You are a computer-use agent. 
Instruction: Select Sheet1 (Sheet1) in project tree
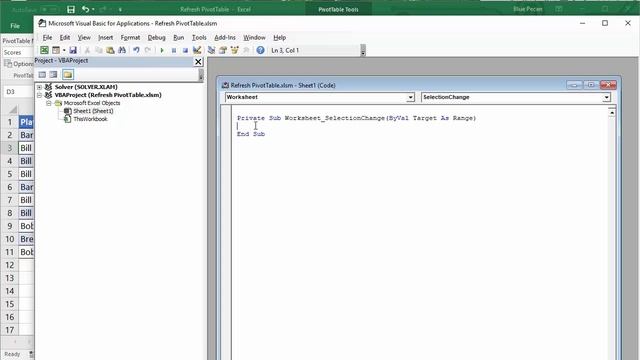pos(93,111)
